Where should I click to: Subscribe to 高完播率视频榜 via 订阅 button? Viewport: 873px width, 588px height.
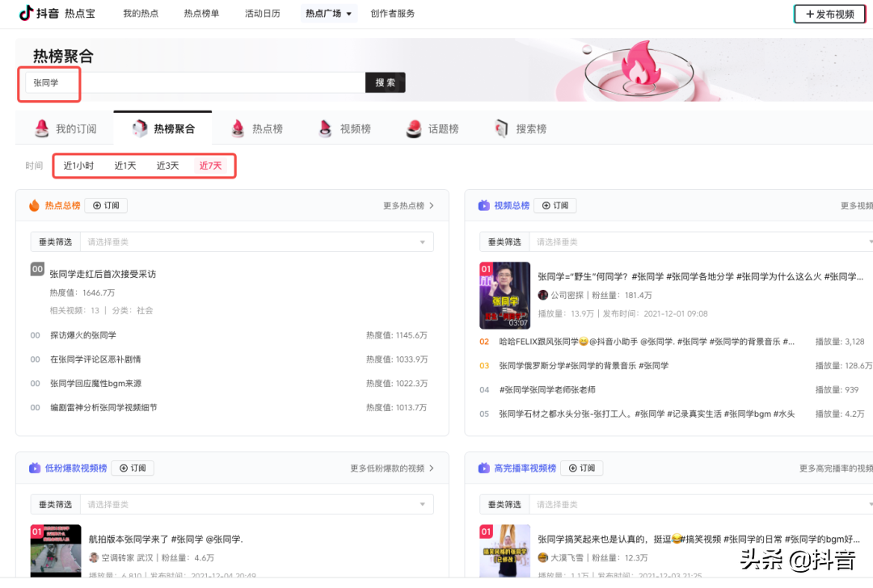[582, 468]
